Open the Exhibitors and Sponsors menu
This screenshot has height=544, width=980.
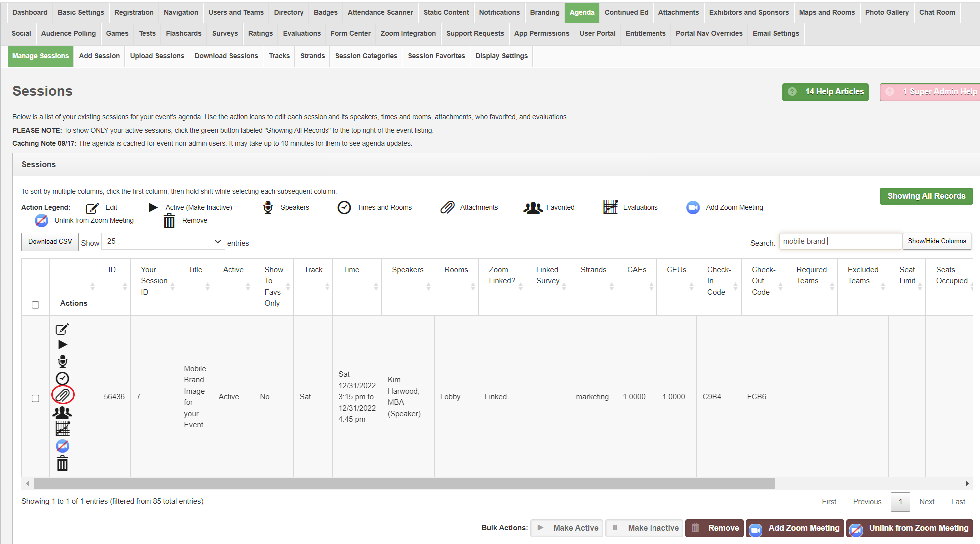(748, 13)
